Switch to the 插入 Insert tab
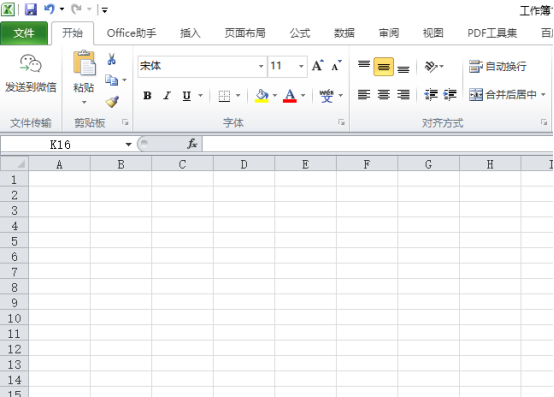 (x=190, y=33)
